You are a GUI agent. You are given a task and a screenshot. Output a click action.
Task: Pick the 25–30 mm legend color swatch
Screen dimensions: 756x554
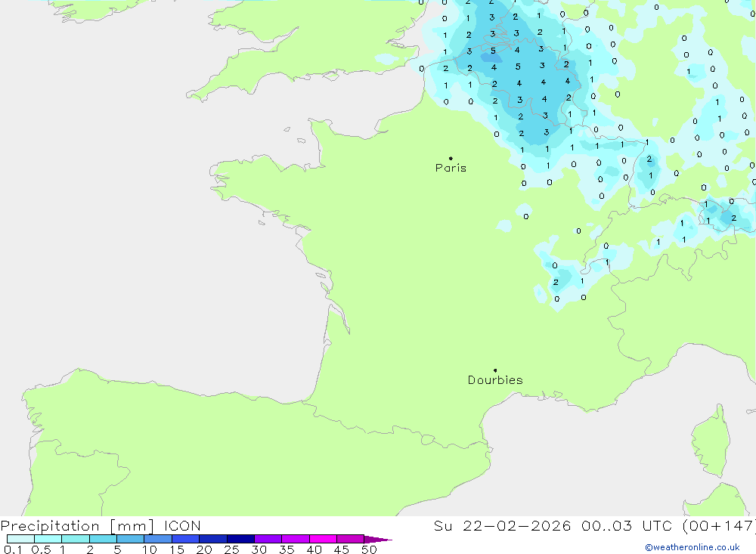pyautogui.click(x=240, y=539)
